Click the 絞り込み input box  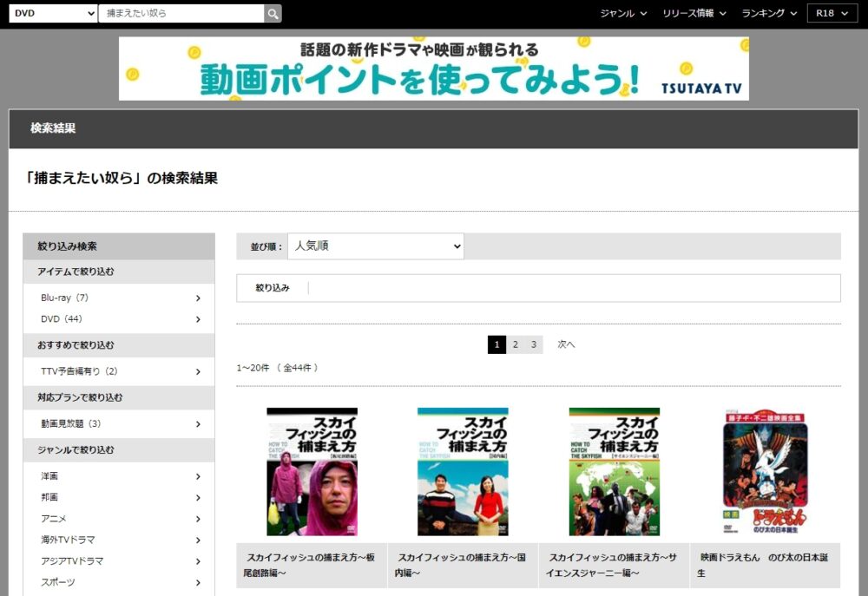(538, 288)
